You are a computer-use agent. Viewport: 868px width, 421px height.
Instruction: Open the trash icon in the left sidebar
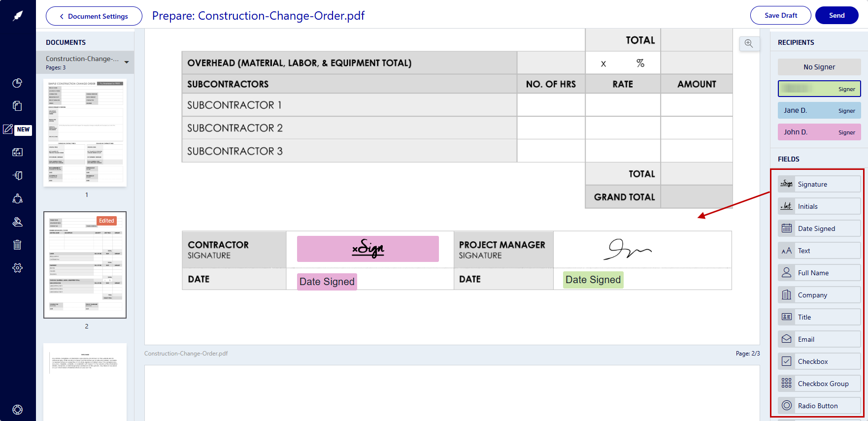(17, 244)
